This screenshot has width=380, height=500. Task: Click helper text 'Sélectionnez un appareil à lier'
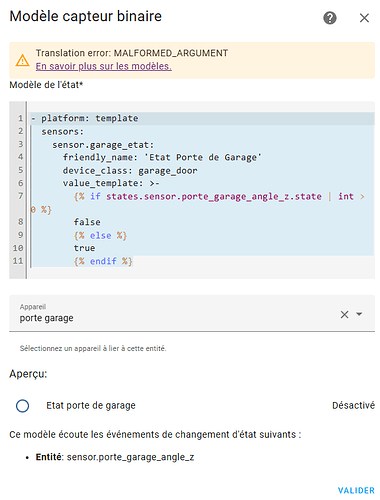[93, 349]
